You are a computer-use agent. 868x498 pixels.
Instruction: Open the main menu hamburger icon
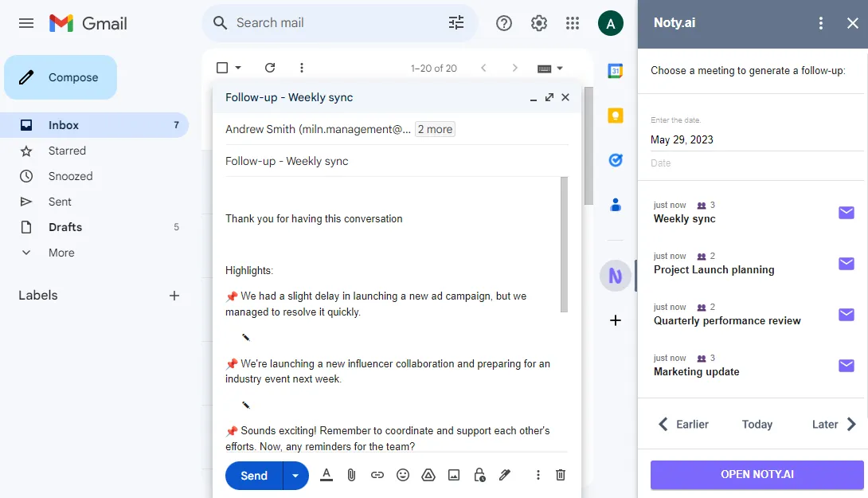point(26,23)
